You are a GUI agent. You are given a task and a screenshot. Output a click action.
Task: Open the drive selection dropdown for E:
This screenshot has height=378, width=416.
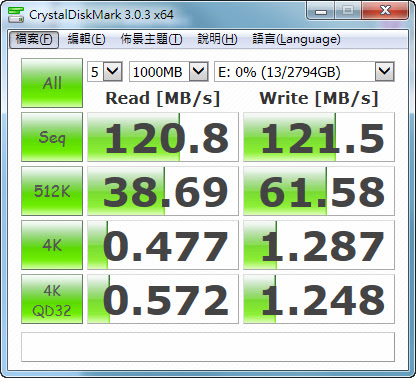tap(304, 71)
